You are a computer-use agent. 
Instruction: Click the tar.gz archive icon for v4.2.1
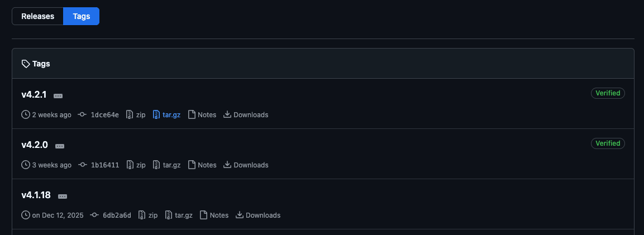156,115
